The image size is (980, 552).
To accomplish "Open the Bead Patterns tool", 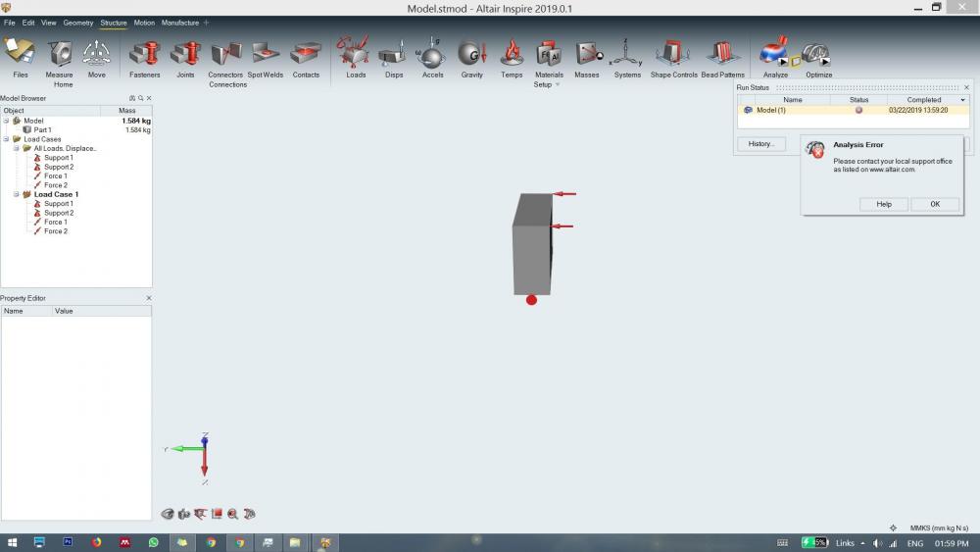I will 722,53.
